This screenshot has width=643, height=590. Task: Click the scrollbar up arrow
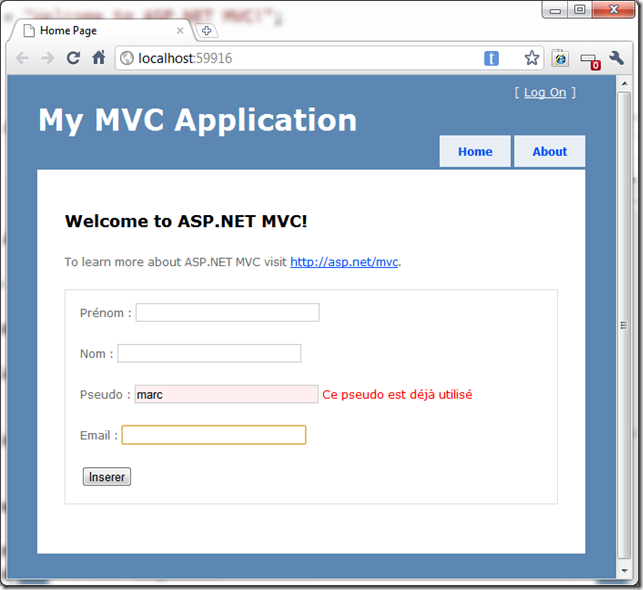point(624,84)
